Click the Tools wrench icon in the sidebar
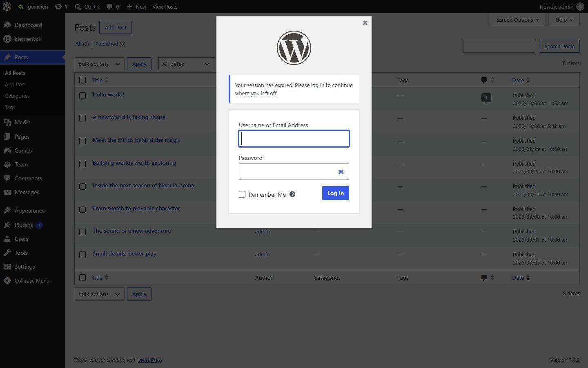588x368 pixels. point(7,253)
